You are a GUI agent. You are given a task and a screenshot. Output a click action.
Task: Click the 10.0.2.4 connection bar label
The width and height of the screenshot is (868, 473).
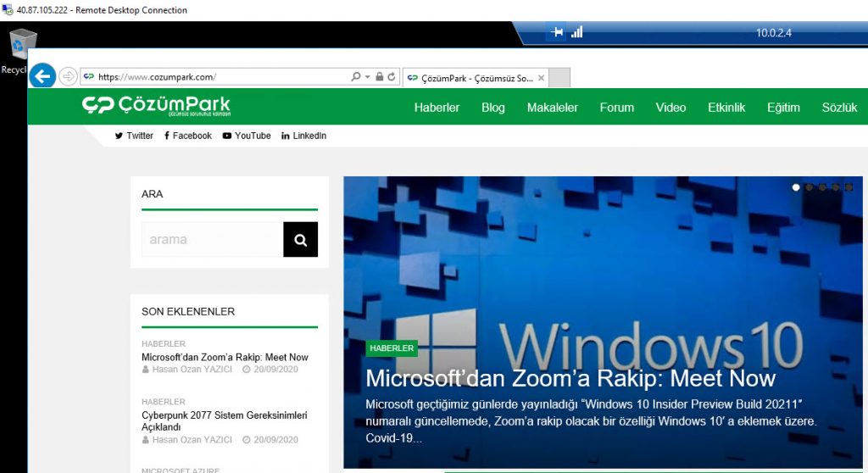coord(773,33)
